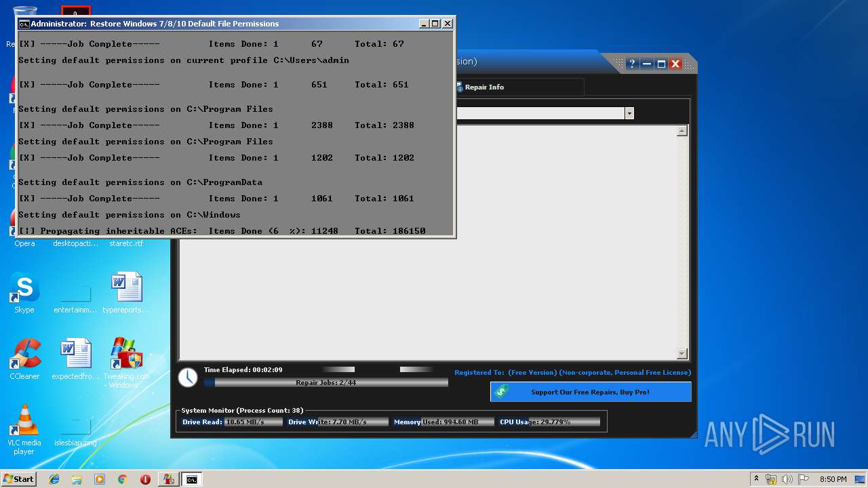Click Support Our Free Repairs, Buy Pro! button
Viewport: 868px width, 488px height.
click(591, 392)
